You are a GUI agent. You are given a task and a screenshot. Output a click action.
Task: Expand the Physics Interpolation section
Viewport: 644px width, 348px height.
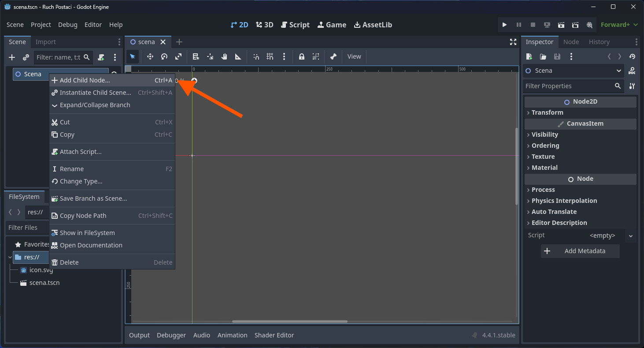coord(580,201)
